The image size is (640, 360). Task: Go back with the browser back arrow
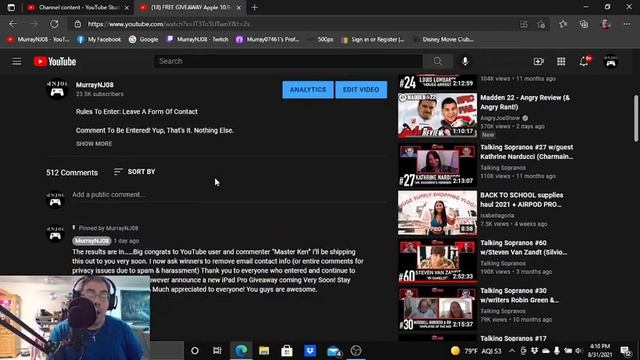13,24
